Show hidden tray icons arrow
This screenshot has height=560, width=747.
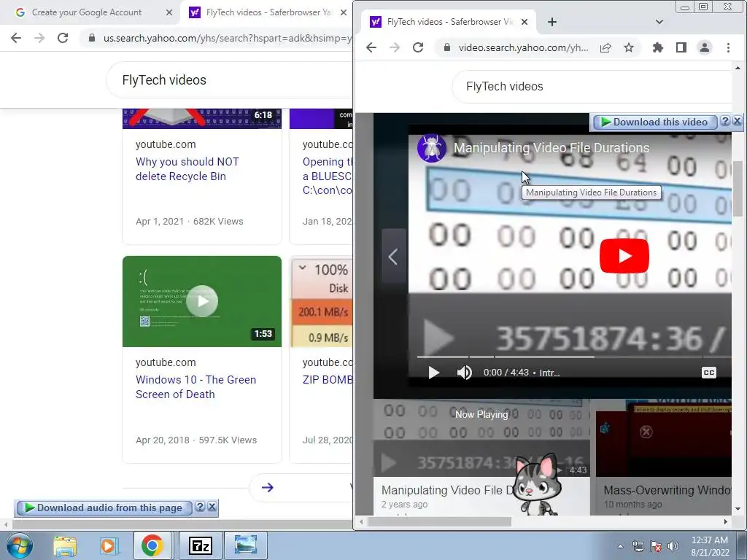(620, 546)
